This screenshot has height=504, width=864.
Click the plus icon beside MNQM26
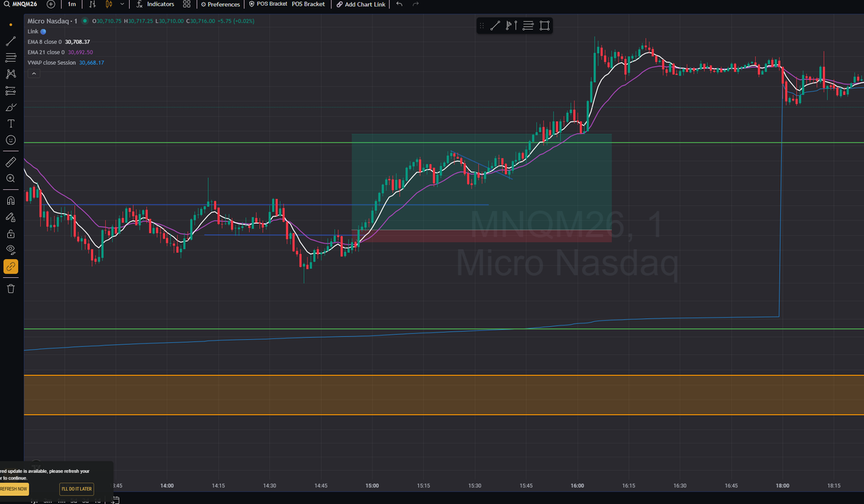click(x=50, y=4)
